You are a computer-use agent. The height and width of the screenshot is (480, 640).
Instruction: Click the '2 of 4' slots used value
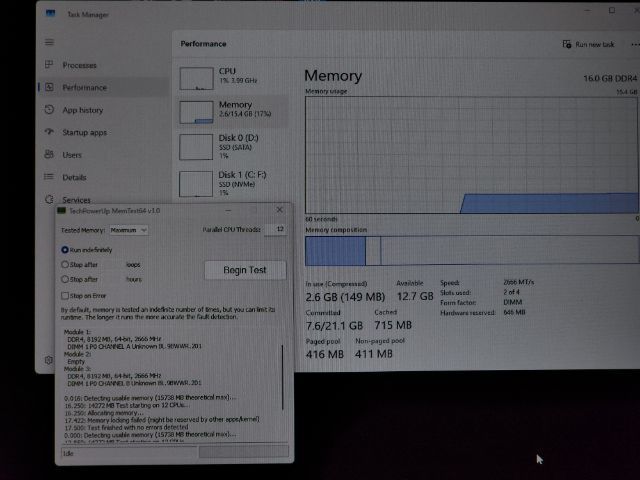point(511,292)
